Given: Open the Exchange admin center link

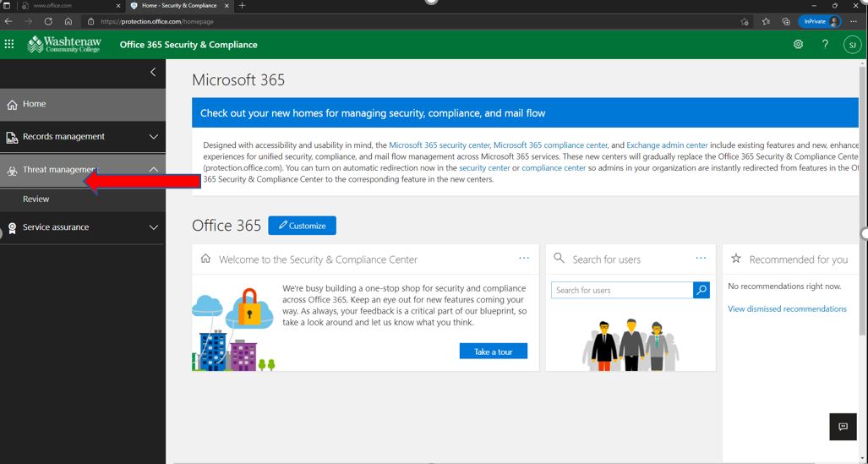Looking at the screenshot, I should 667,145.
